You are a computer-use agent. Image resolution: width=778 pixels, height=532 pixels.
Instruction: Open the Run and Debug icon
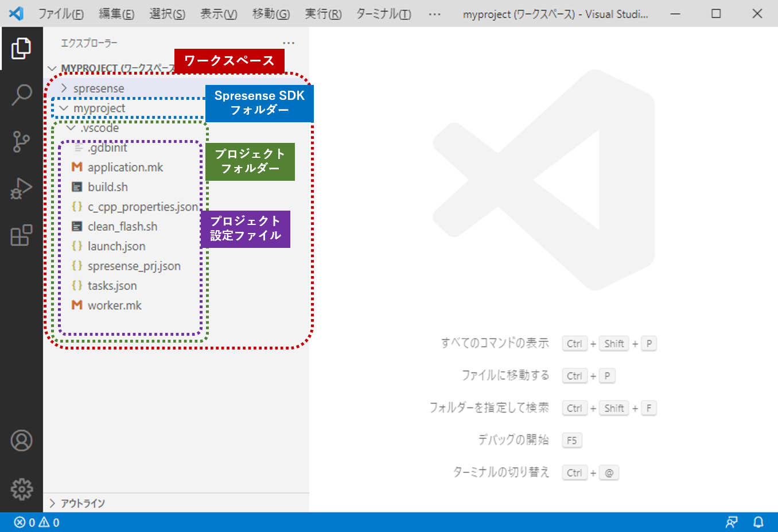(21, 188)
